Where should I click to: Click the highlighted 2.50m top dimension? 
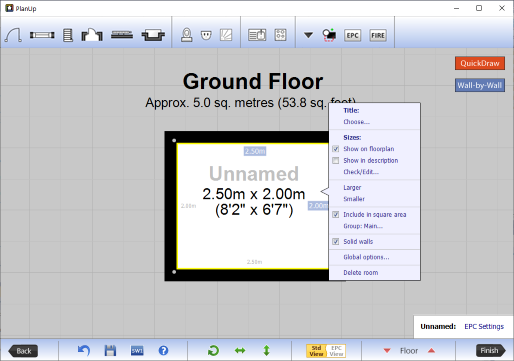pyautogui.click(x=255, y=151)
